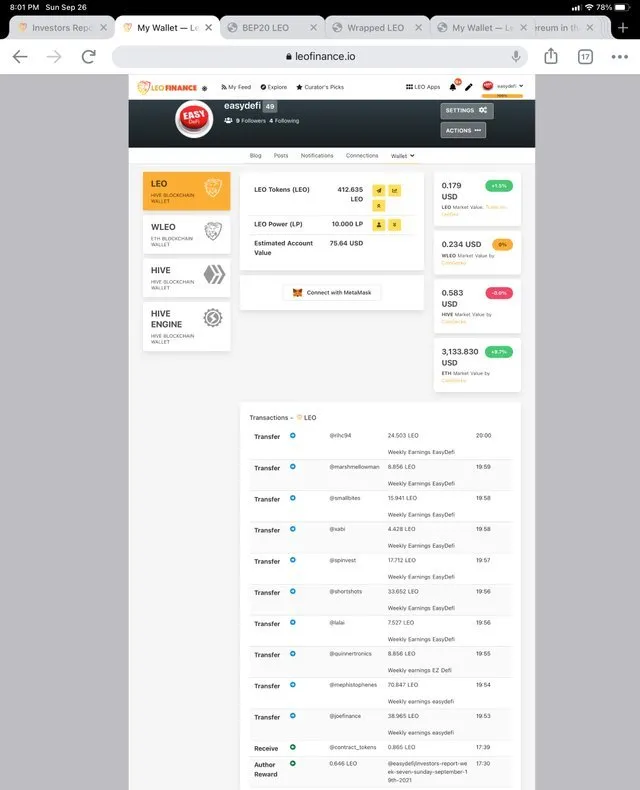Open the Connections profile tab

coord(362,156)
